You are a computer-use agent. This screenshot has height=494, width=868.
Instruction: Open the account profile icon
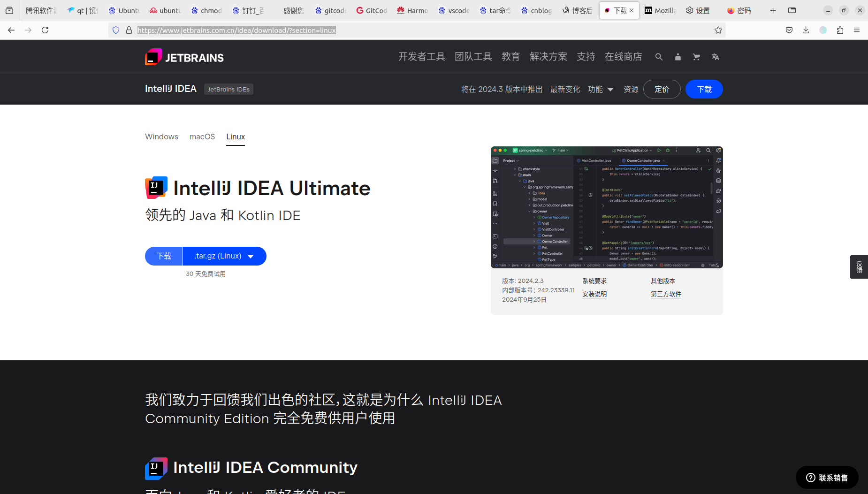[x=678, y=57]
